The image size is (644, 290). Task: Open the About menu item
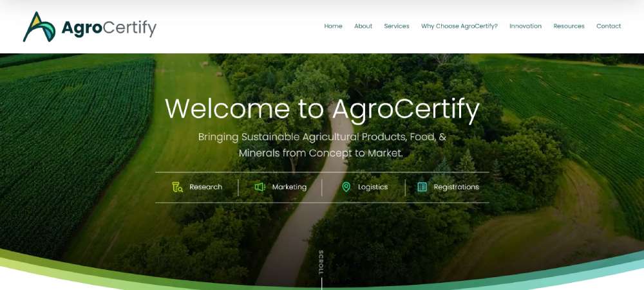click(363, 26)
